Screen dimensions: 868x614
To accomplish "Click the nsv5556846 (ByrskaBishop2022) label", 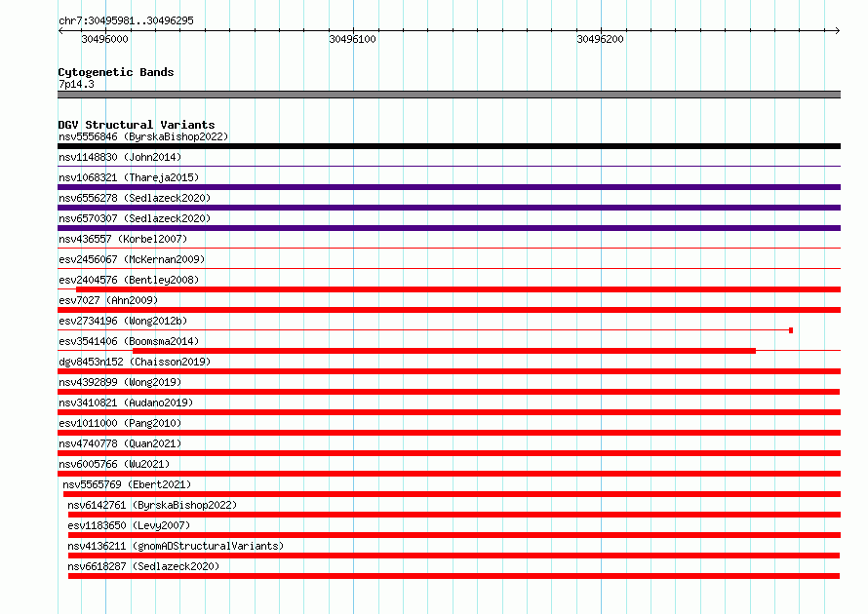I will 143,136.
